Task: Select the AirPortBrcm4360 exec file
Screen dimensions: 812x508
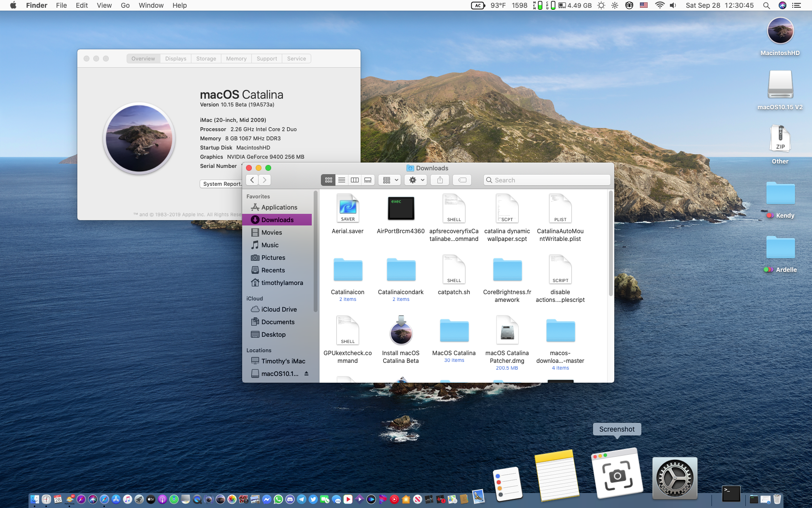Action: click(x=401, y=209)
